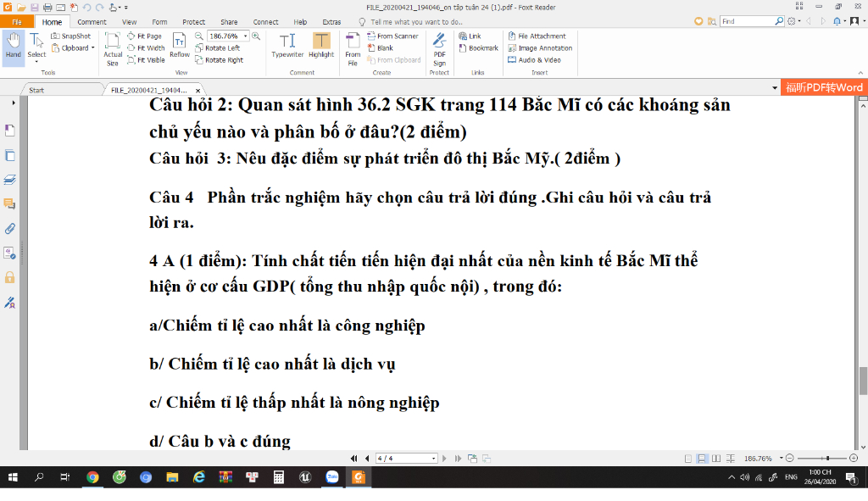Enable single page view mode
The height and width of the screenshot is (501, 868).
(687, 459)
